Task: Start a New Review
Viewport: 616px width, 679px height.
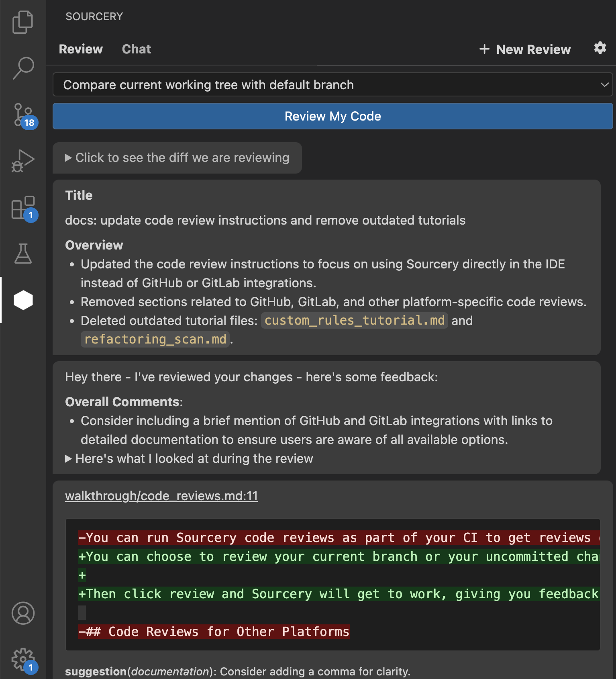Action: (x=525, y=49)
